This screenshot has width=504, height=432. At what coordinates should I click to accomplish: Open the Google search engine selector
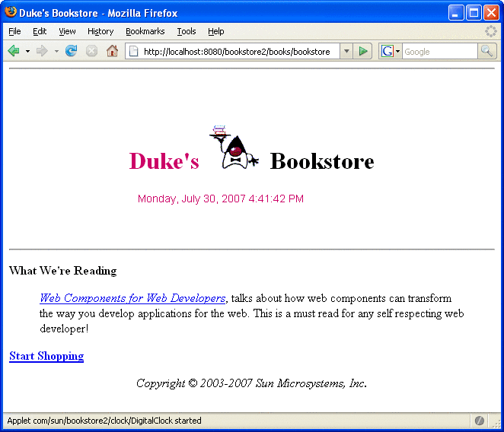tap(391, 51)
